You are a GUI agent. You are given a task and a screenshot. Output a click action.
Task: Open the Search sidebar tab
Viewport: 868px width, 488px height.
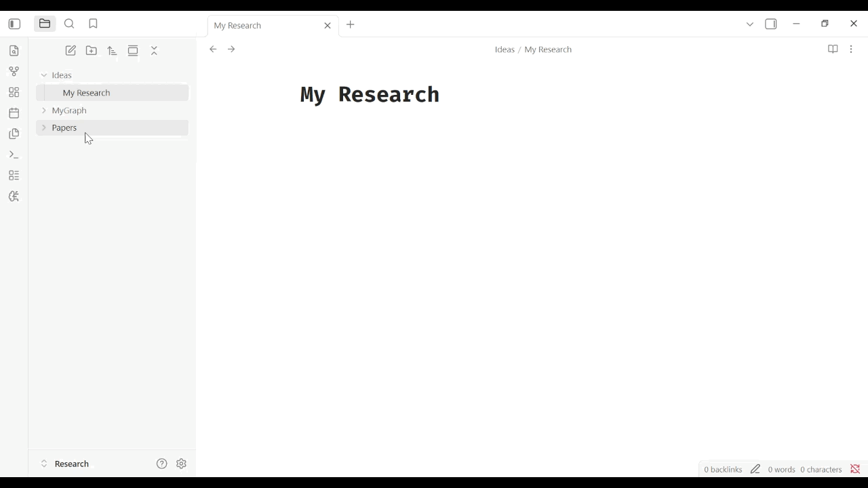coord(69,24)
